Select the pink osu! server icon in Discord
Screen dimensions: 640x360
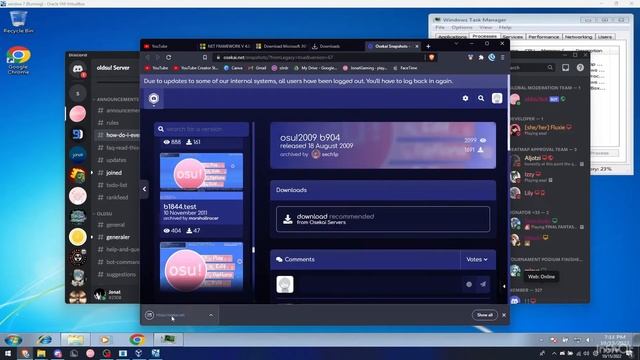click(x=78, y=114)
